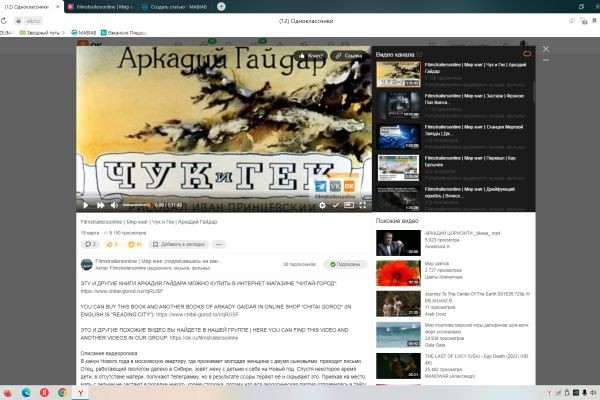Open THE LAST OF LUCY video thumbnail
Screen dimensions: 600x400
click(398, 366)
